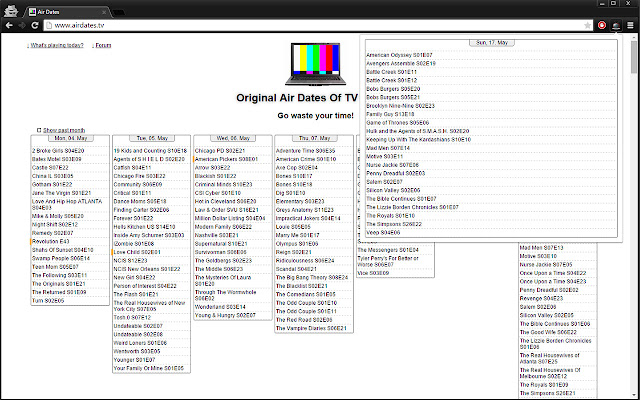Select Mad Men S07E14 in popup
Screen dimensions: 640x400
click(x=388, y=148)
